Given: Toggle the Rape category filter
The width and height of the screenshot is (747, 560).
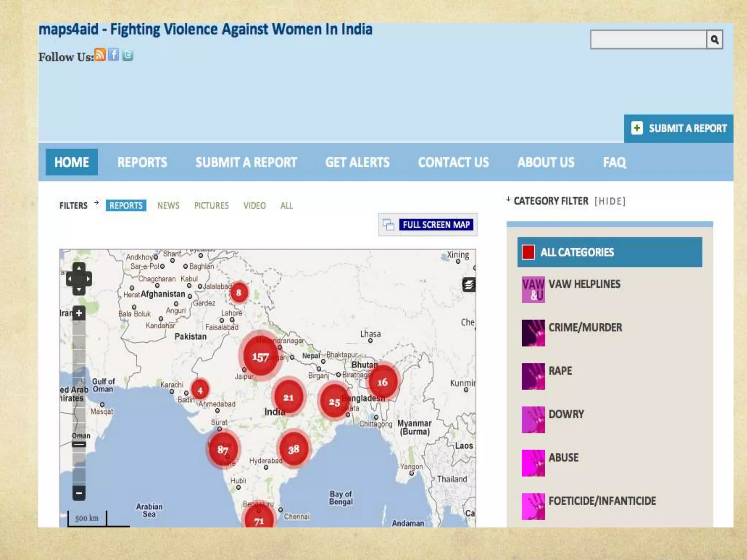Looking at the screenshot, I should (560, 371).
